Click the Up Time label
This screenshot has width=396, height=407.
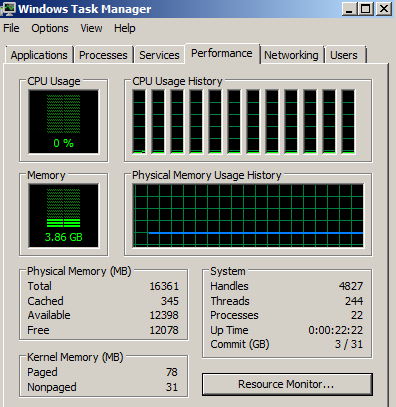point(229,330)
